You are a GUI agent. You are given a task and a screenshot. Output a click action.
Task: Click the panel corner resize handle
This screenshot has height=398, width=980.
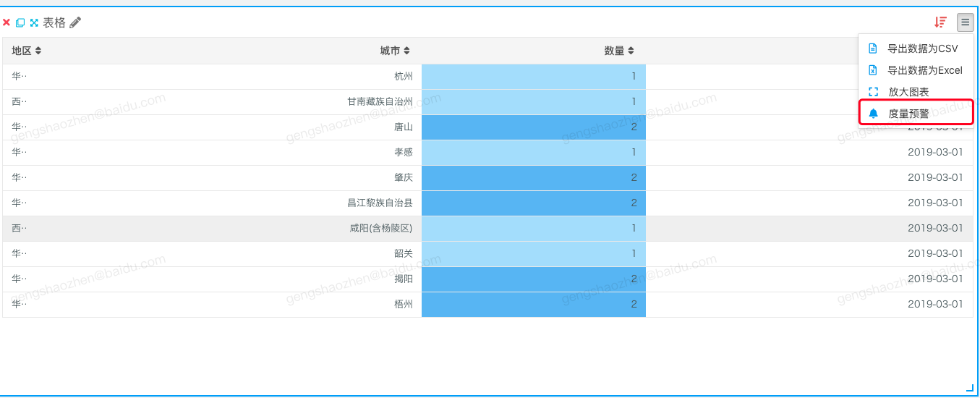tap(970, 389)
